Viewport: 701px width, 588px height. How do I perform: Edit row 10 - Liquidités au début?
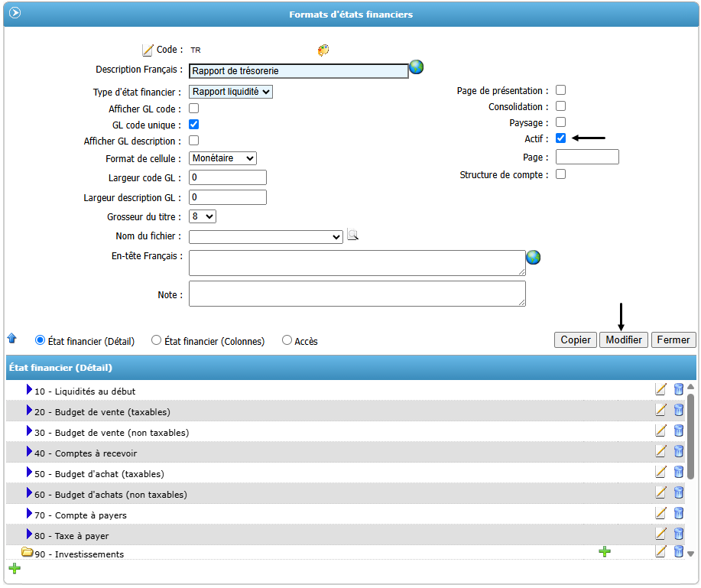[x=660, y=389]
